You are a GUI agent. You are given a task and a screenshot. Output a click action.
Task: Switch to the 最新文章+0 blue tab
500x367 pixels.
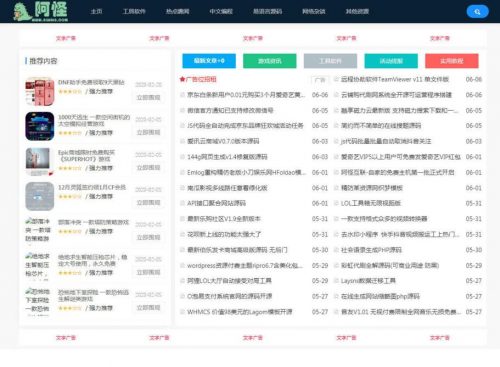tap(209, 61)
